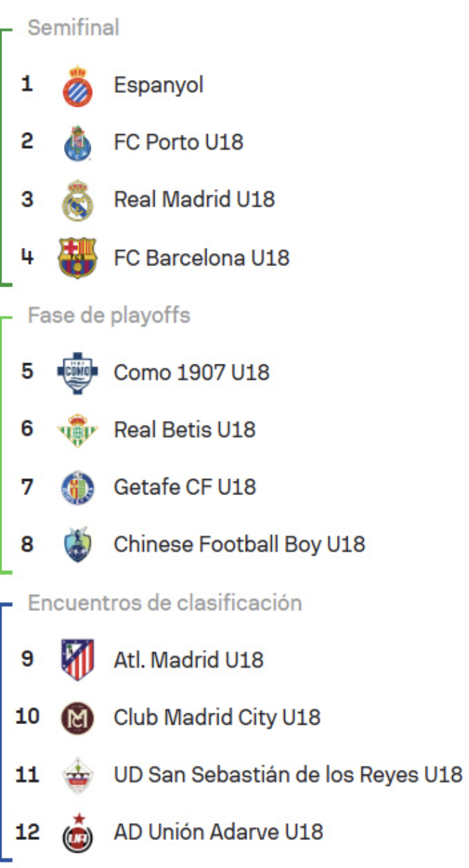The image size is (469, 868).
Task: Click the Atlético Madrid crest icon
Action: (77, 659)
